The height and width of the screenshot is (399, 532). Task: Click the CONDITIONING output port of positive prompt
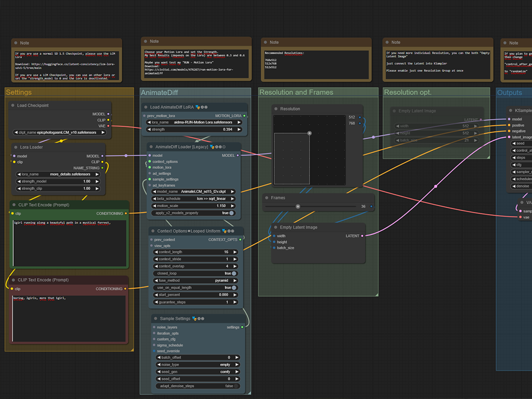point(126,214)
